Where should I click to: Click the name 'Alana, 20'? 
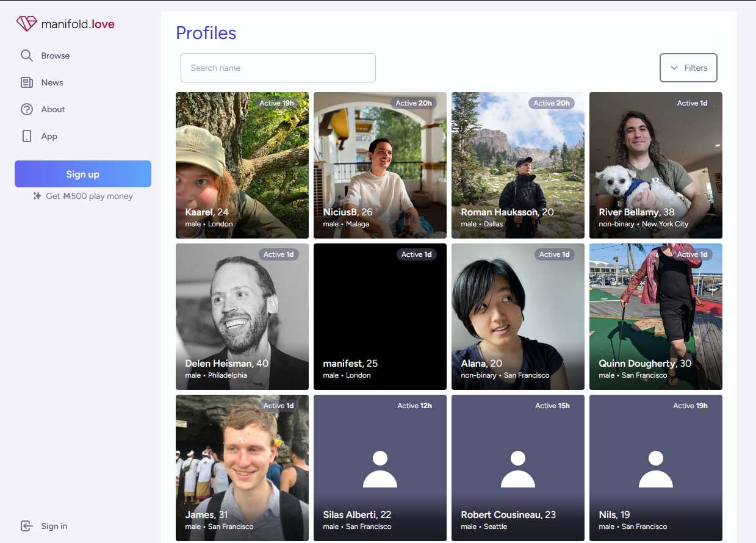coord(481,364)
